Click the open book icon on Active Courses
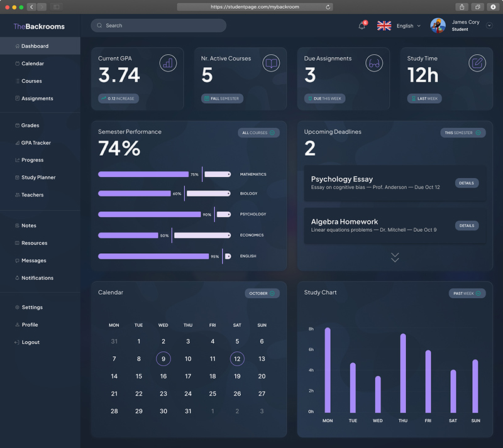This screenshot has width=503, height=448. point(271,63)
